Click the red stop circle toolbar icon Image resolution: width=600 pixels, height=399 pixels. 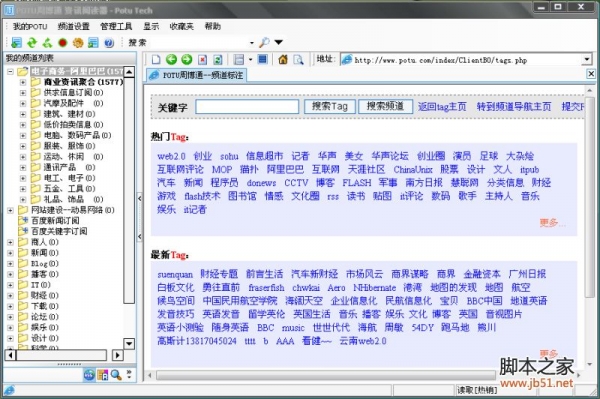point(63,42)
